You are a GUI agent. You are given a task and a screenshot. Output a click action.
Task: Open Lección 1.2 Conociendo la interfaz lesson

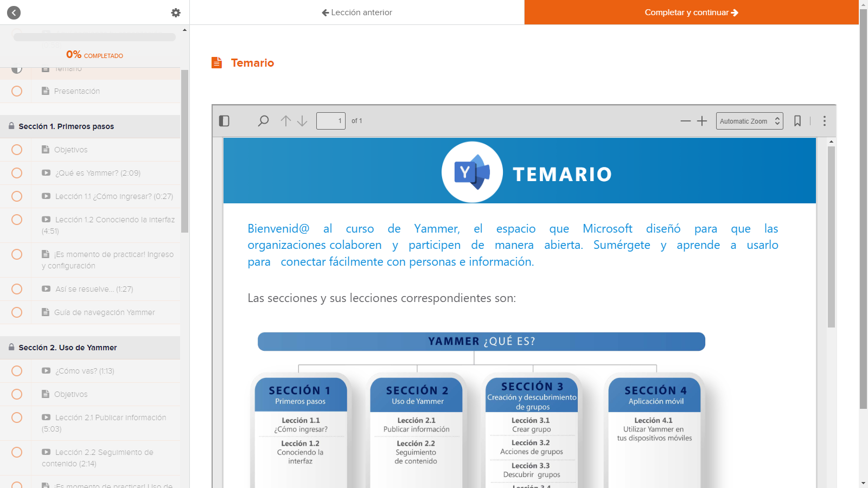[90, 225]
